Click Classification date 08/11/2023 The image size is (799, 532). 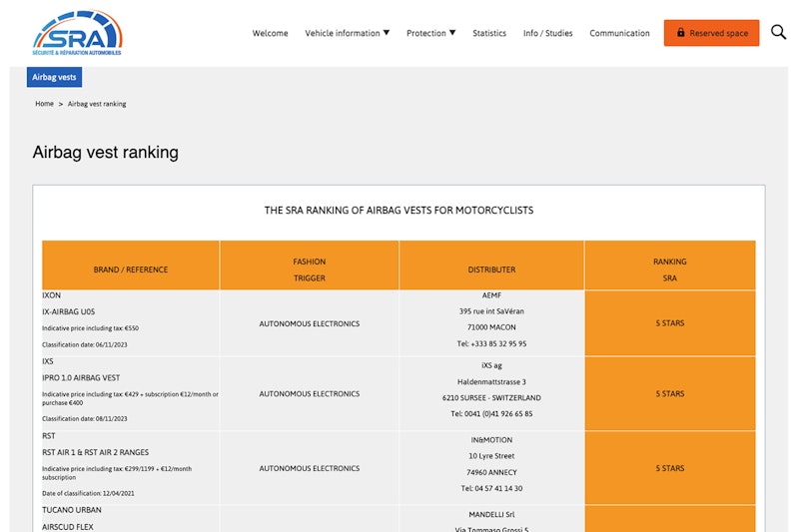pos(85,418)
